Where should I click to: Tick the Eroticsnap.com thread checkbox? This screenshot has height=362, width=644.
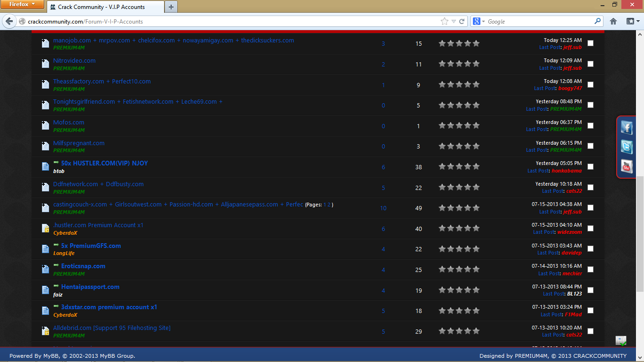point(590,269)
